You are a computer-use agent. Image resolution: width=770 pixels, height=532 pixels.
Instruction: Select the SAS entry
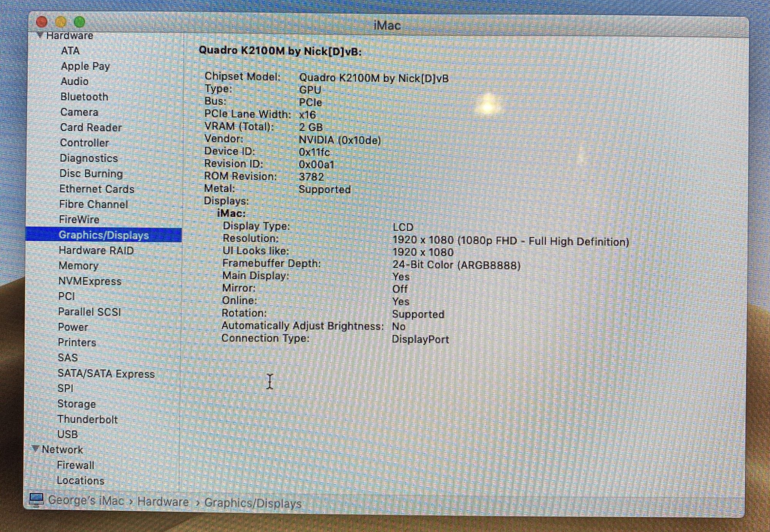[68, 358]
